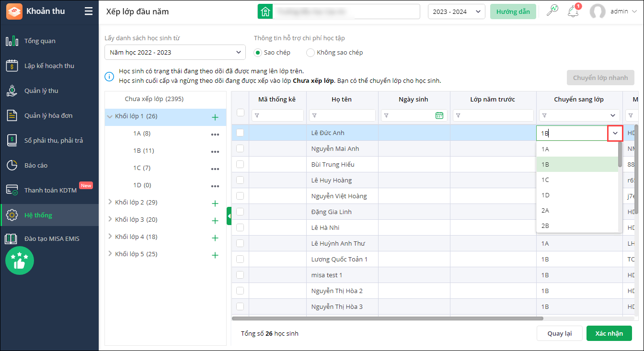Screen dimensions: 644x351
Task: Open the Năm học 2022 - 2023 dropdown
Action: pos(175,52)
